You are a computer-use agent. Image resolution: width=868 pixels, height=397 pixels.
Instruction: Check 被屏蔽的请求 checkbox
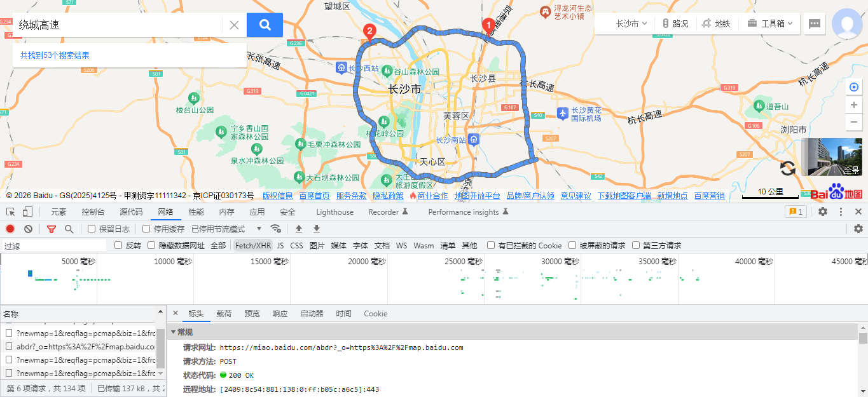572,245
